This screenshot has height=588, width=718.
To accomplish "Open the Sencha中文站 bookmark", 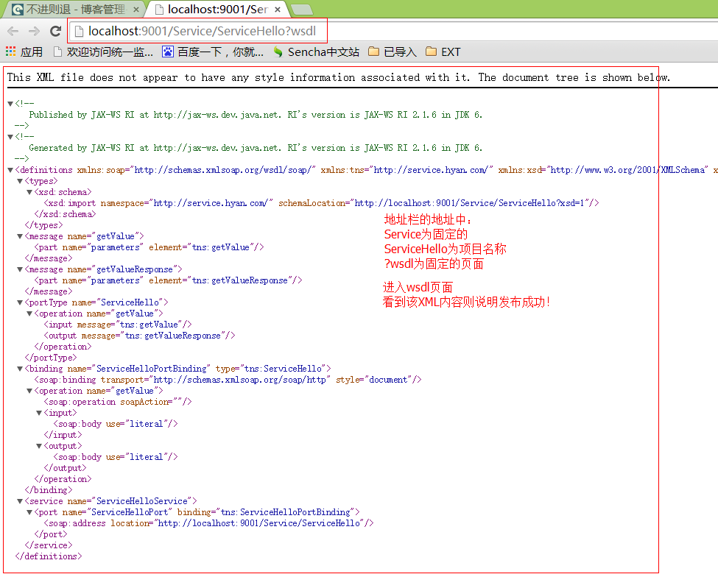I will click(316, 52).
